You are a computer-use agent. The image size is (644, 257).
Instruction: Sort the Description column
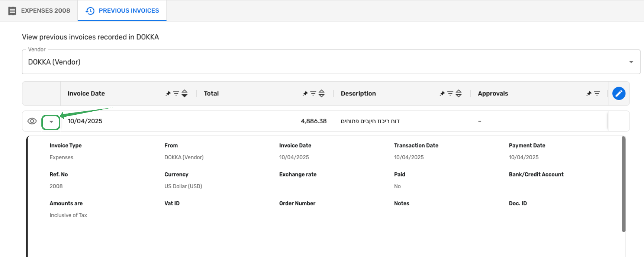coord(459,94)
